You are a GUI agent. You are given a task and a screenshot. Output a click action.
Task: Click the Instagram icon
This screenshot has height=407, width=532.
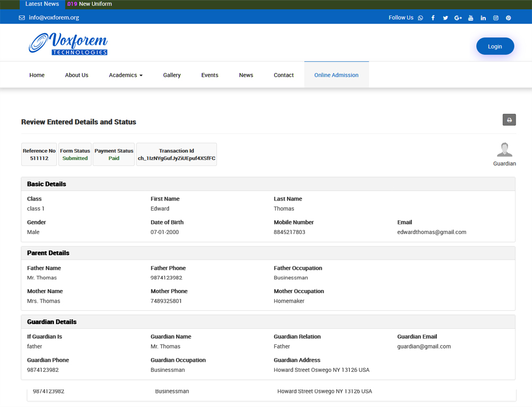pyautogui.click(x=496, y=18)
